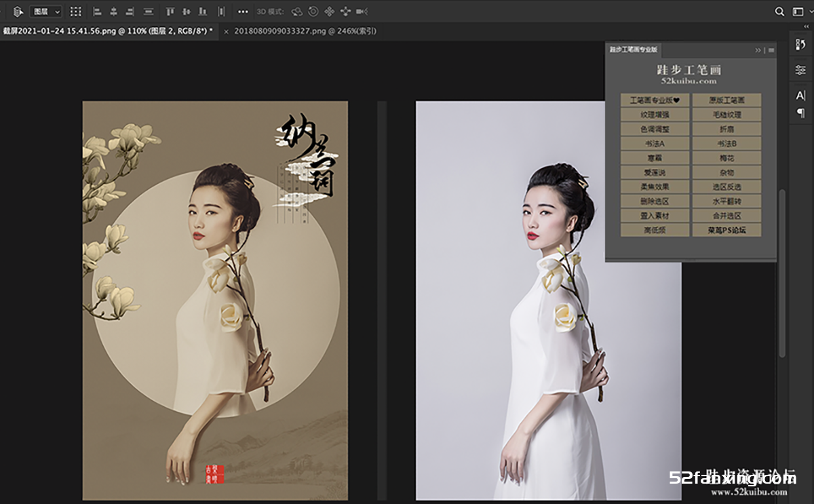Click the align top edges icon
The width and height of the screenshot is (814, 504).
170,12
